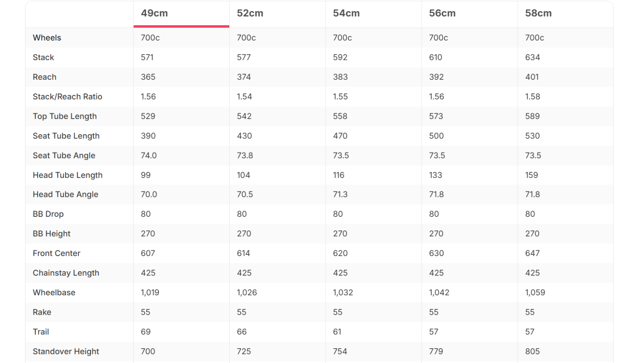Click the 571 stack value for 49cm
This screenshot has height=363, width=644.
pos(147,57)
